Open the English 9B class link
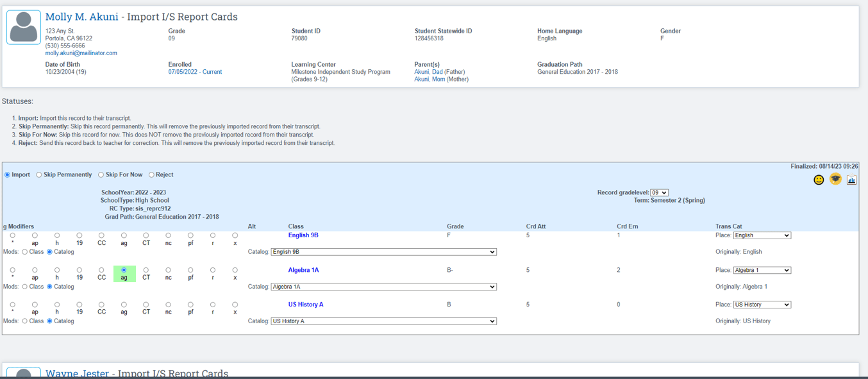The height and width of the screenshot is (379, 868). (x=305, y=235)
